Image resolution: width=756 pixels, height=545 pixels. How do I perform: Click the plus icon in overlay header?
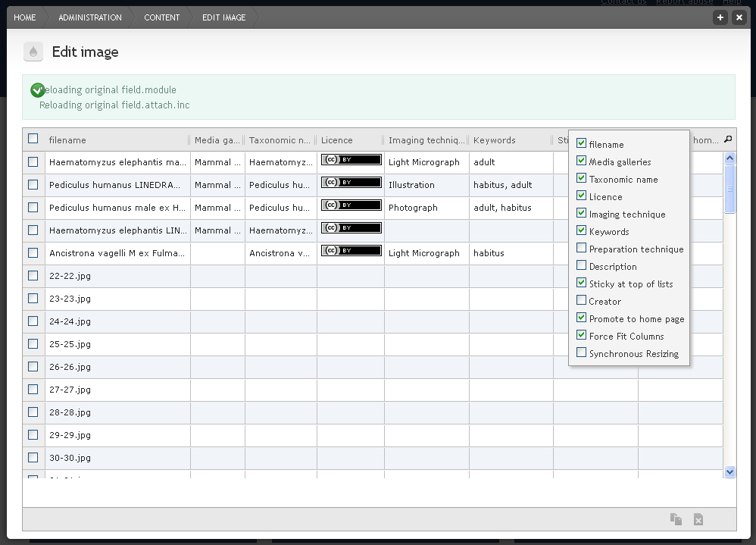coord(720,17)
